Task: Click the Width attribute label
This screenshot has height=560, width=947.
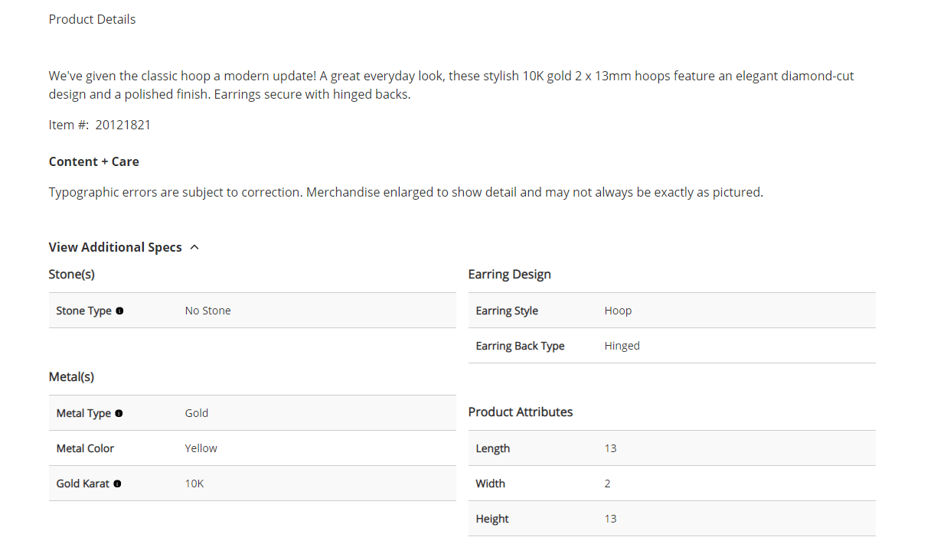Action: tap(490, 483)
